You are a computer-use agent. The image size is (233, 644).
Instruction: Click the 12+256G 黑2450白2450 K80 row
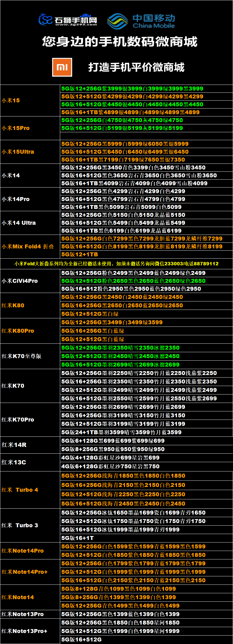(x=147, y=297)
